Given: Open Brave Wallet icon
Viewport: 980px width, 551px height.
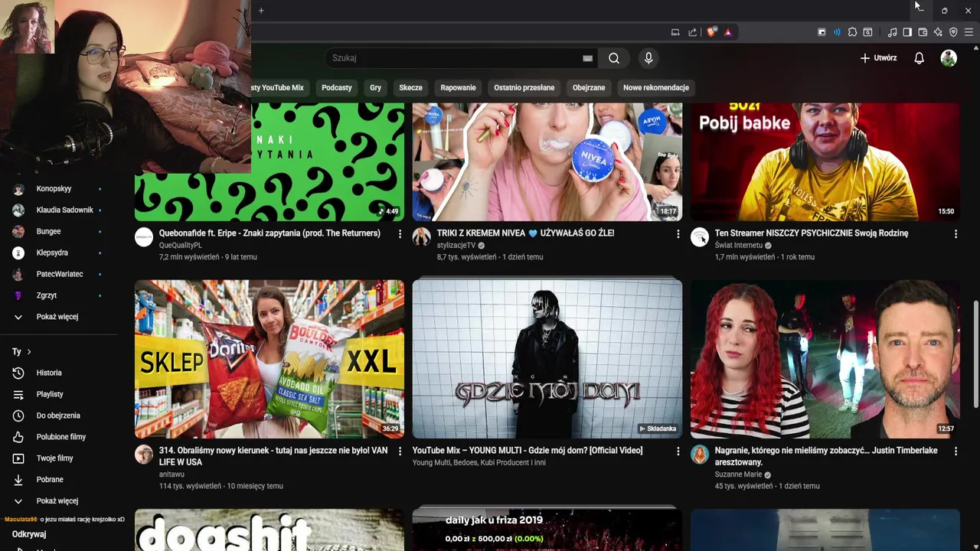Looking at the screenshot, I should pyautogui.click(x=923, y=32).
